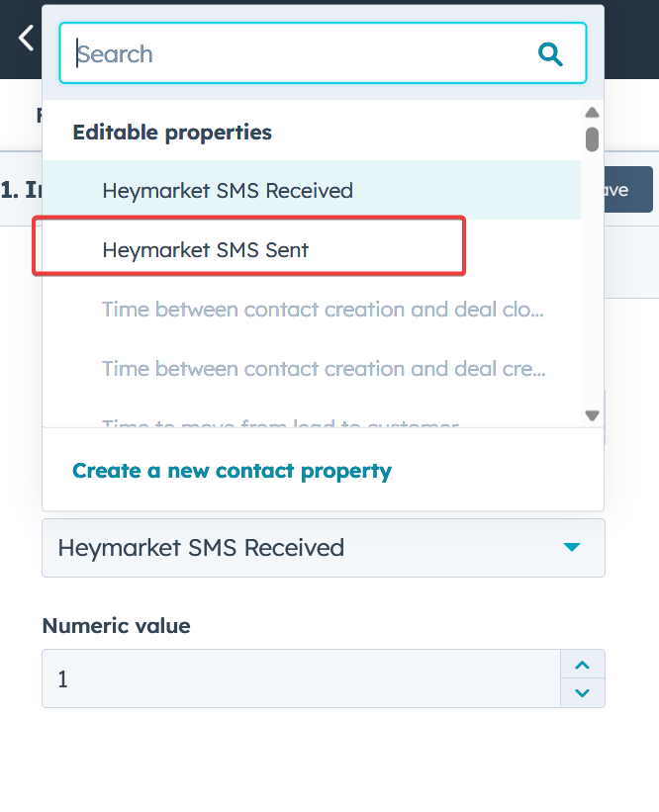This screenshot has height=812, width=659.
Task: Click the back chevron arrow
Action: (x=26, y=39)
